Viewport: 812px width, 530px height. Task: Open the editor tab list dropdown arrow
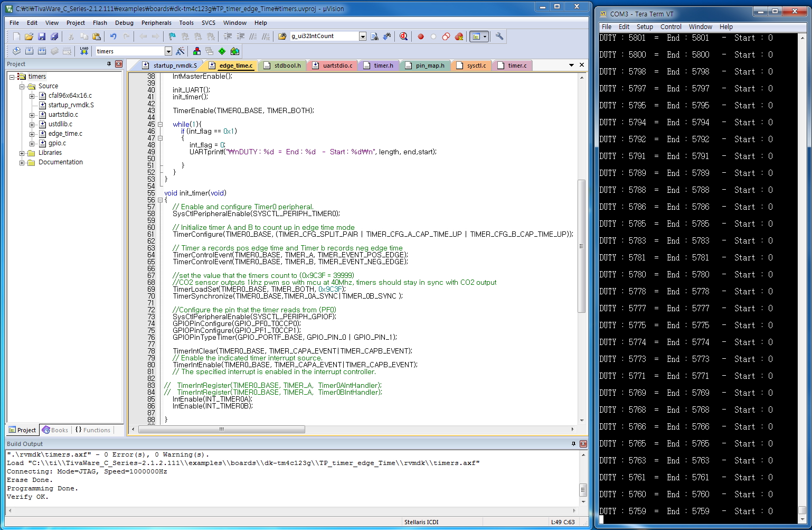click(x=571, y=65)
